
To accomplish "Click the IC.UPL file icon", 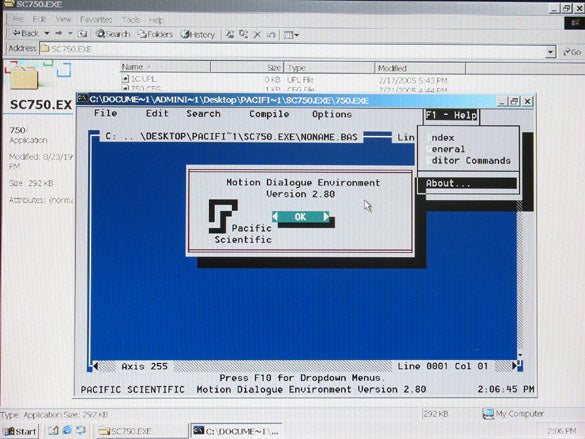I will pyautogui.click(x=125, y=79).
